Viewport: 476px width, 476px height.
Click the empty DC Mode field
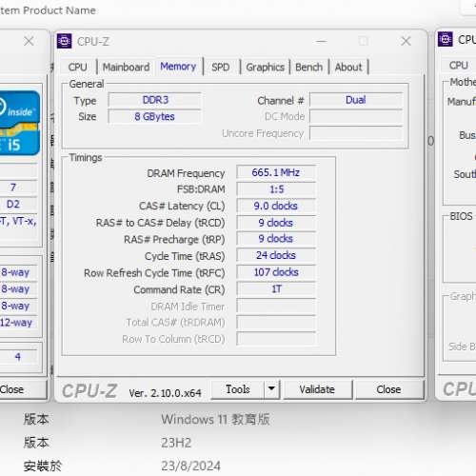pos(356,116)
